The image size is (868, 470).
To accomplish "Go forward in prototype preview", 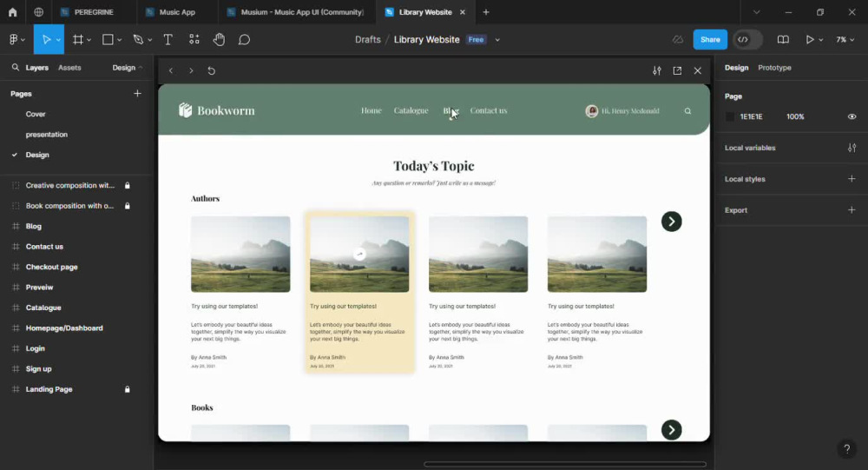I will [191, 70].
